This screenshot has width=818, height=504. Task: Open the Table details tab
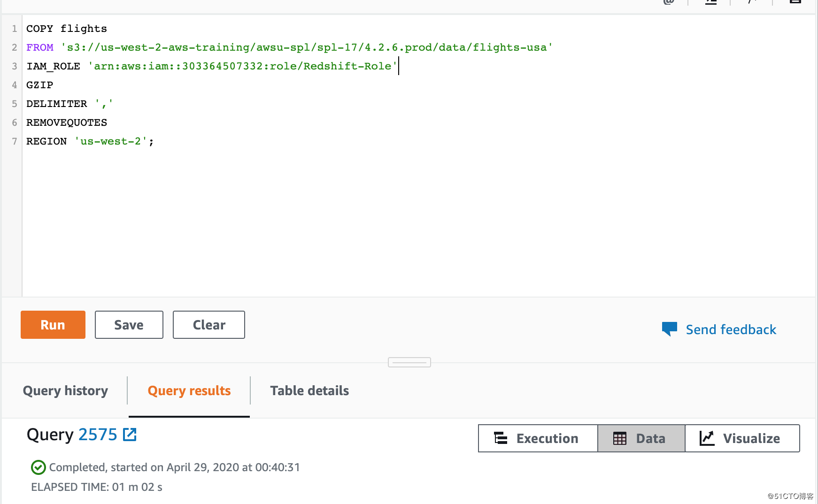coord(309,390)
